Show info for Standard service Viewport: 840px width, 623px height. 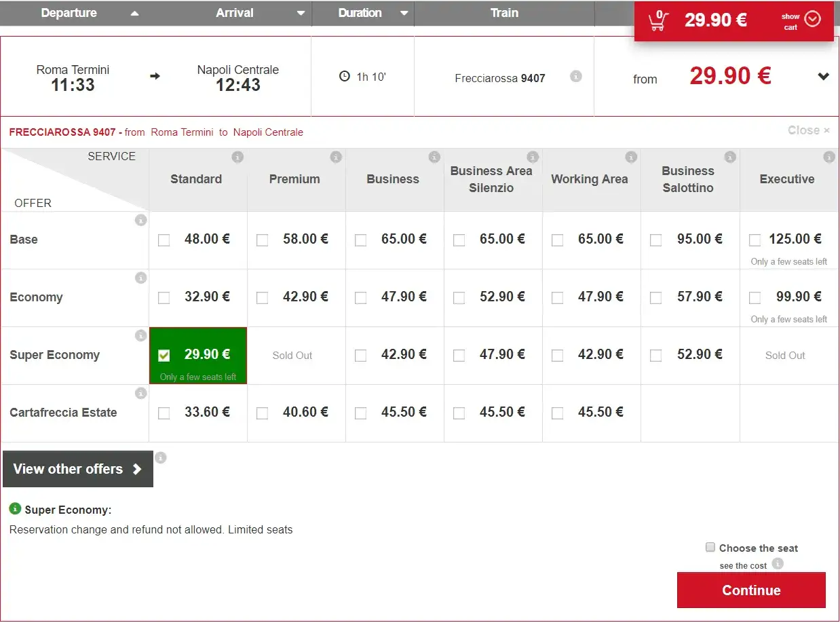pyautogui.click(x=237, y=157)
